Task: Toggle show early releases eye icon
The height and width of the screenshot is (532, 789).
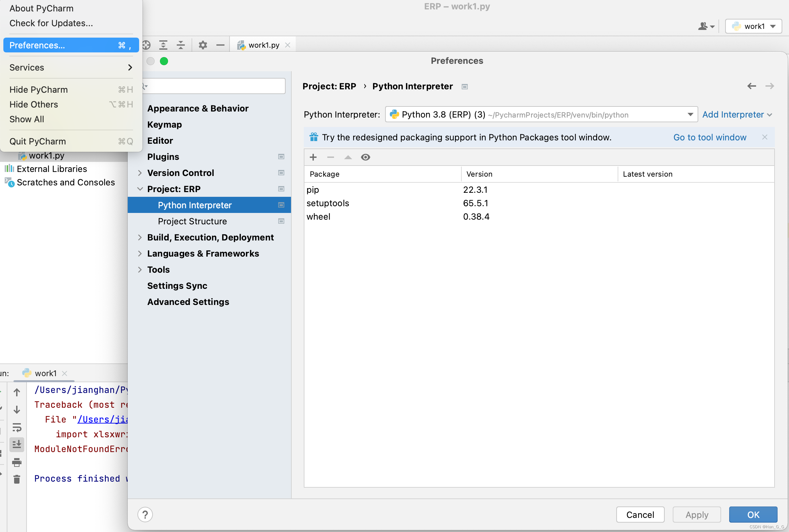Action: (365, 157)
